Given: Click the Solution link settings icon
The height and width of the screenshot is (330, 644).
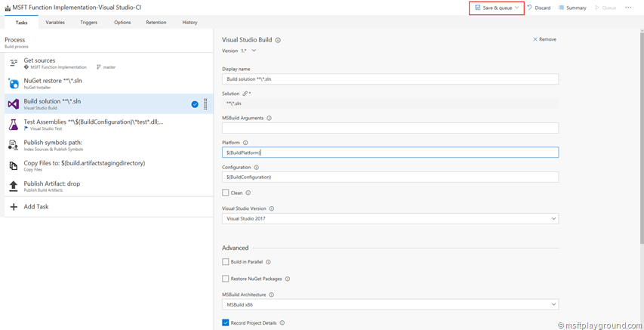Looking at the screenshot, I should click(x=245, y=94).
